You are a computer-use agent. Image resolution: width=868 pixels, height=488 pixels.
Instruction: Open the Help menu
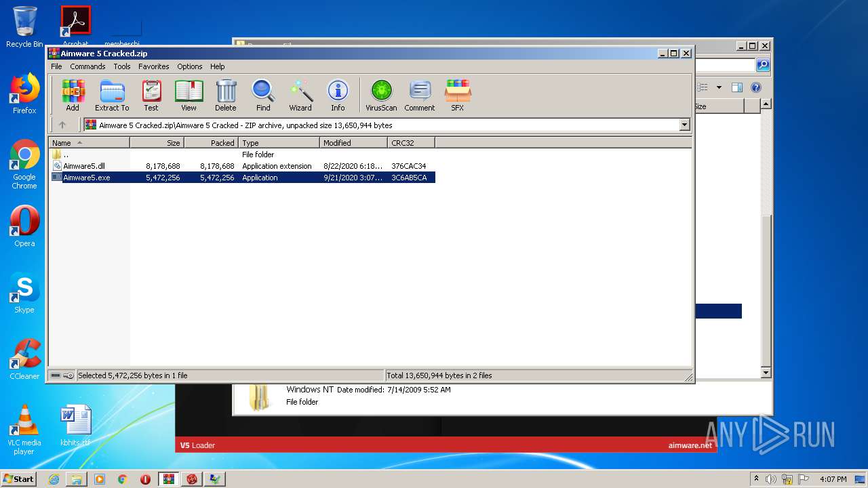pyautogui.click(x=217, y=66)
